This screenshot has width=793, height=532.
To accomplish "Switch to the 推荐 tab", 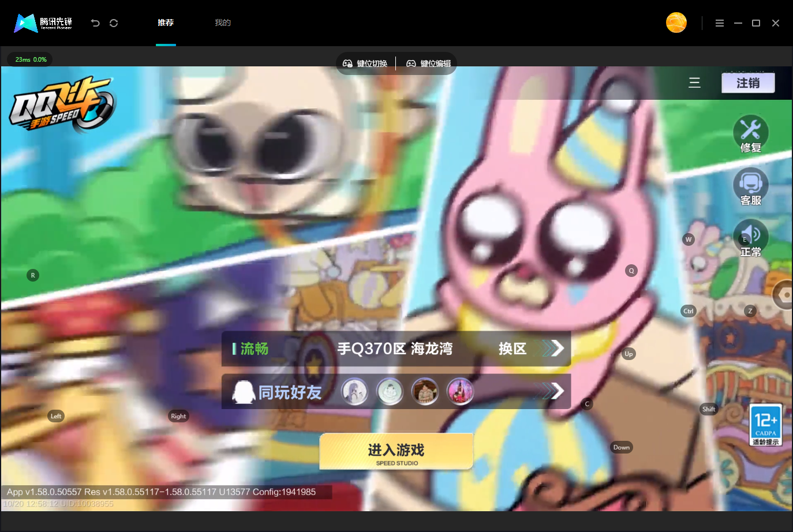I will coord(166,23).
